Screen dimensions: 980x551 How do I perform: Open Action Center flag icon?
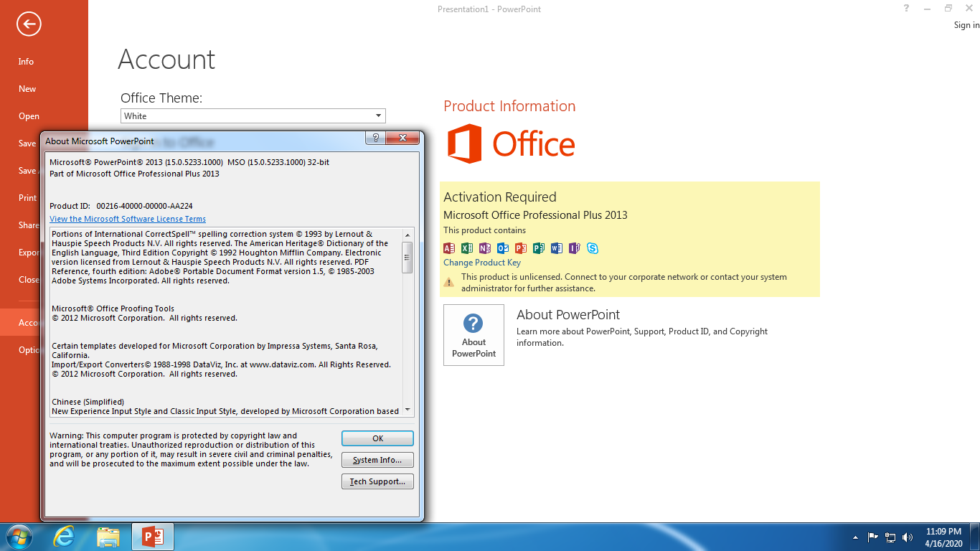coord(873,537)
